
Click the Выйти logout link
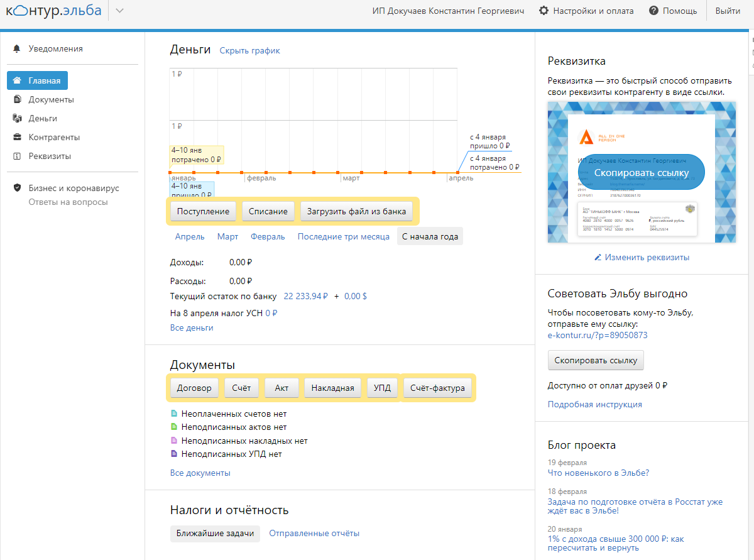coord(728,11)
